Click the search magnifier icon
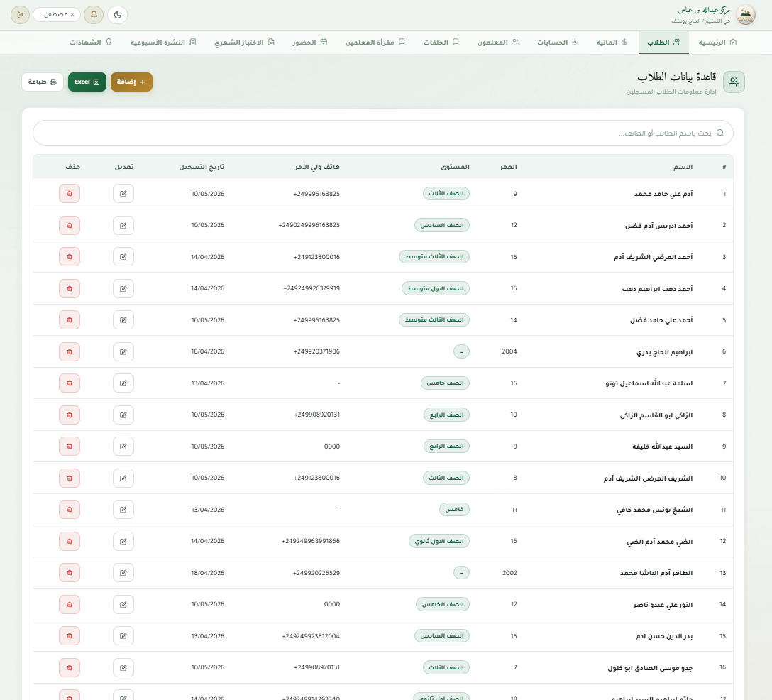Screen dimensions: 772x700 [x=719, y=133]
